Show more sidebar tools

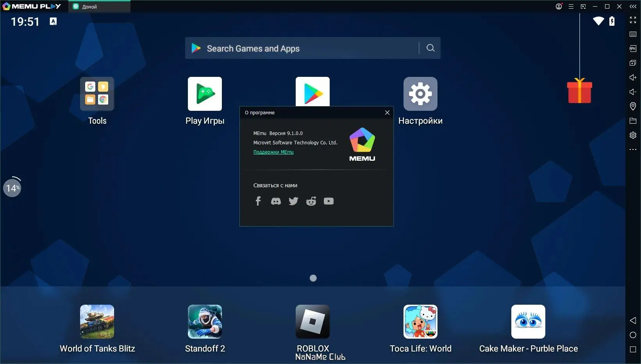coord(633,149)
